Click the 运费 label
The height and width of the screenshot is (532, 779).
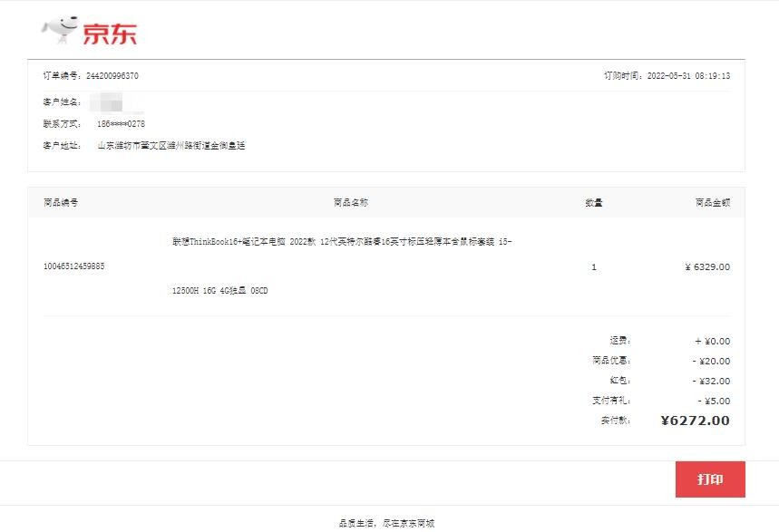point(620,341)
